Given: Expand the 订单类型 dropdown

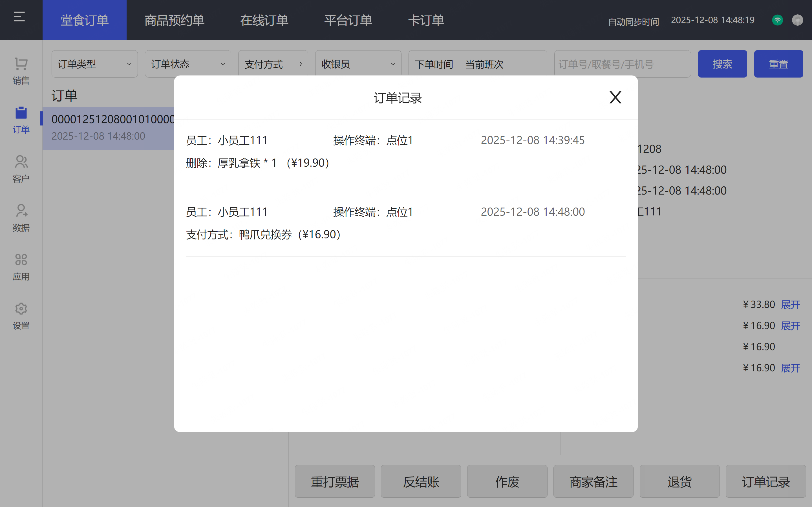Looking at the screenshot, I should pos(94,64).
